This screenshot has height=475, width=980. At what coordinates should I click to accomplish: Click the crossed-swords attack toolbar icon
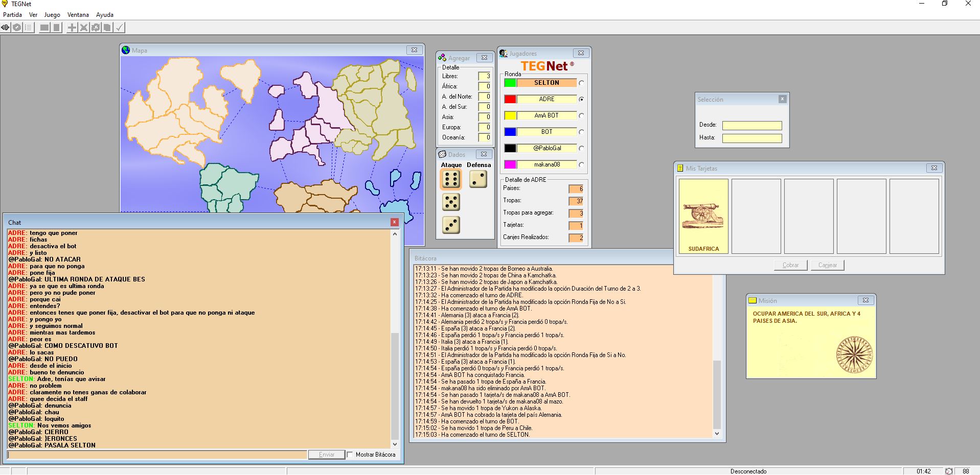click(83, 28)
